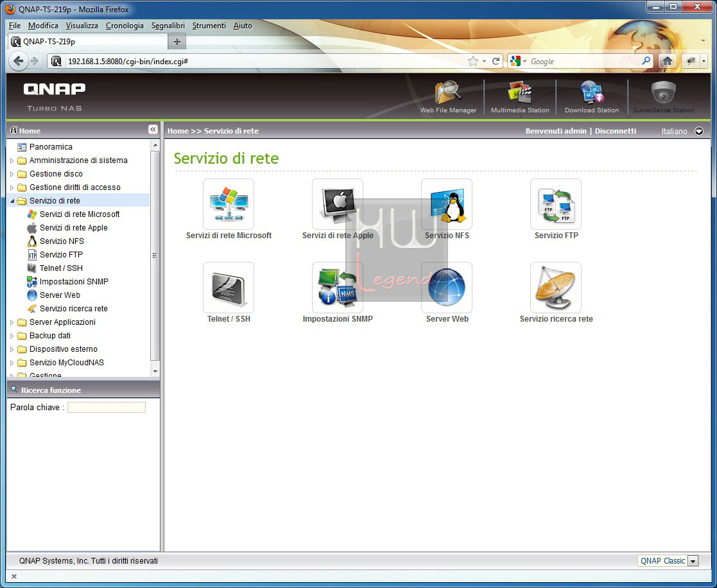The image size is (717, 588).
Task: Click Firefox back arrow button
Action: 18,61
